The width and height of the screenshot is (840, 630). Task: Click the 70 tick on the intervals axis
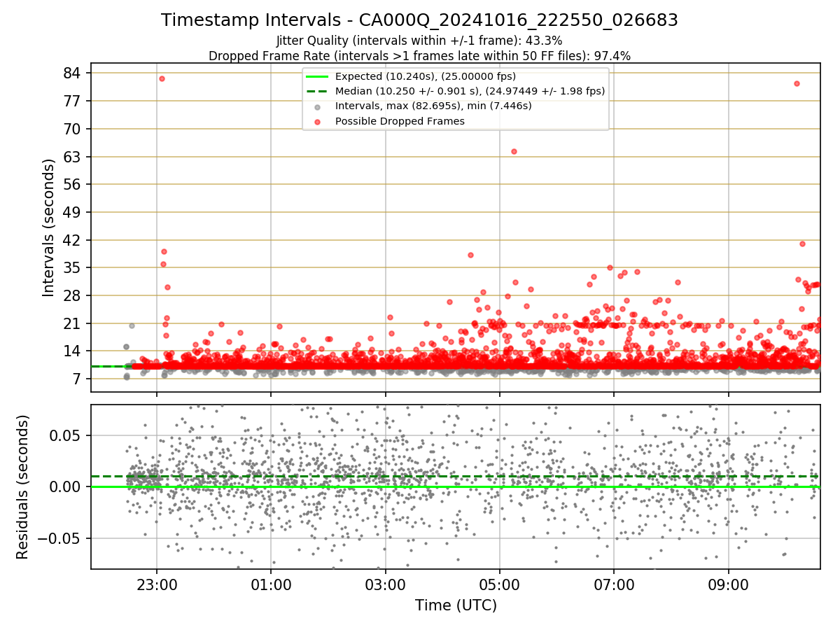(x=73, y=129)
